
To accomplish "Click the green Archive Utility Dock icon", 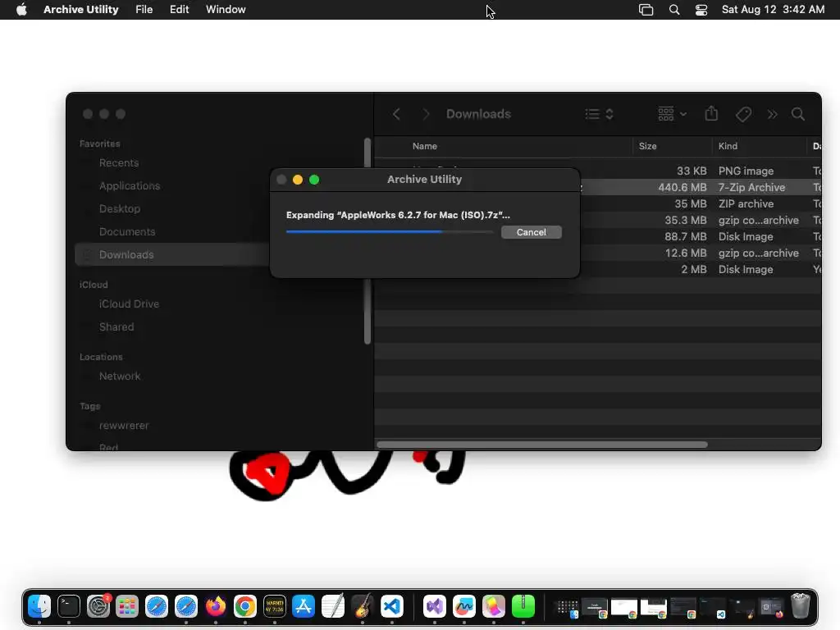I will (523, 606).
